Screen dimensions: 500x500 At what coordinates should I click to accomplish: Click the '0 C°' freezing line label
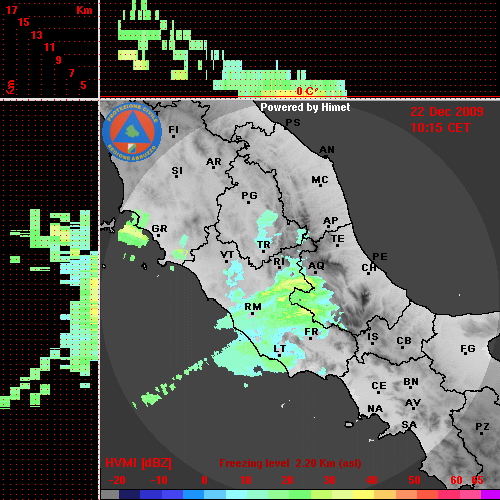(306, 91)
